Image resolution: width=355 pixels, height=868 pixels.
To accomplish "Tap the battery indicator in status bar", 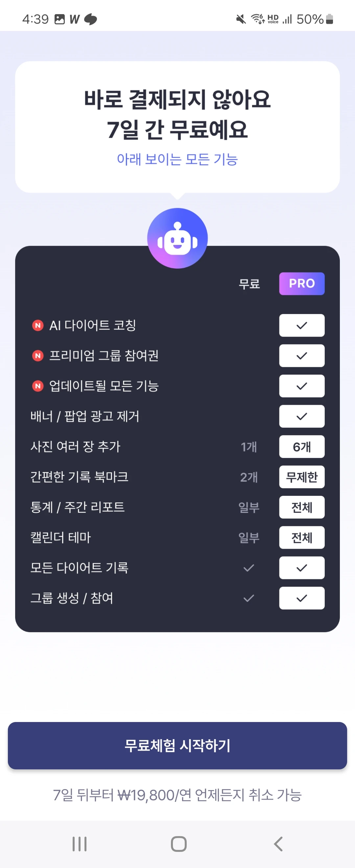I will (330, 19).
